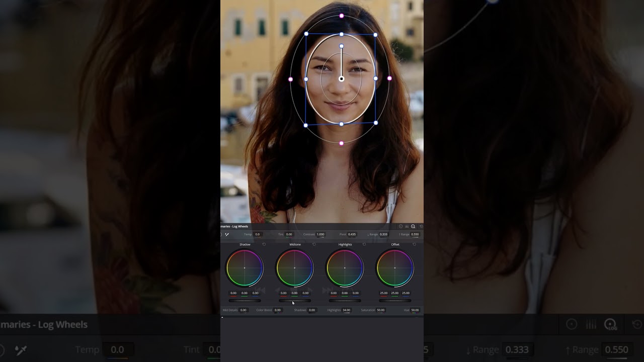
Task: Click the window's bottom-middle edge point
Action: (342, 124)
